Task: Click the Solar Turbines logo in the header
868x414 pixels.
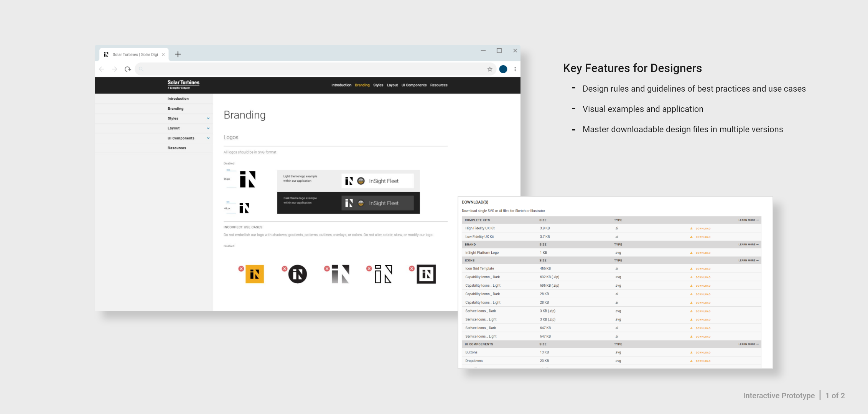Action: tap(183, 84)
